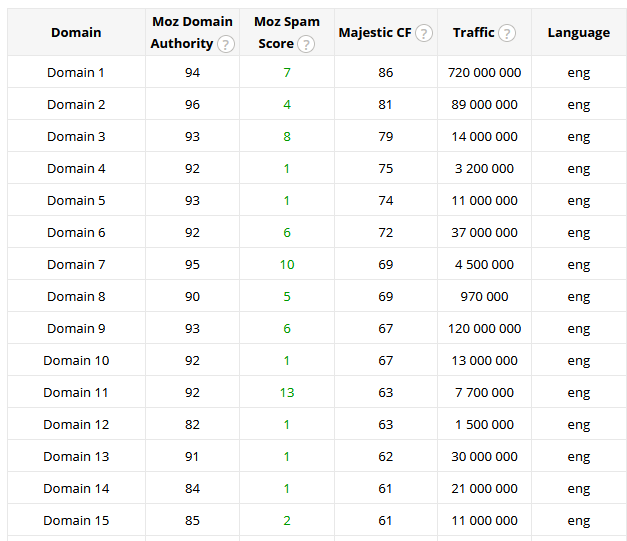This screenshot has width=627, height=541.
Task: Click Domain 11 spam score value 13
Action: (x=287, y=393)
